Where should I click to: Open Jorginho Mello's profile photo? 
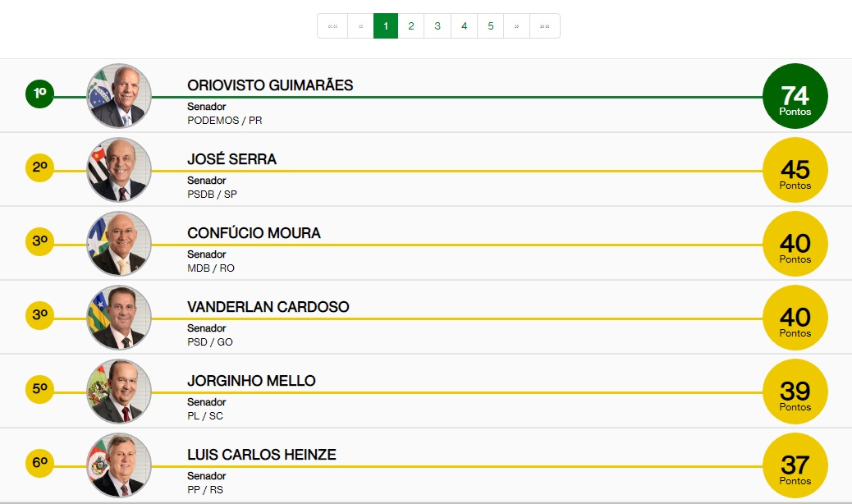[x=119, y=392]
